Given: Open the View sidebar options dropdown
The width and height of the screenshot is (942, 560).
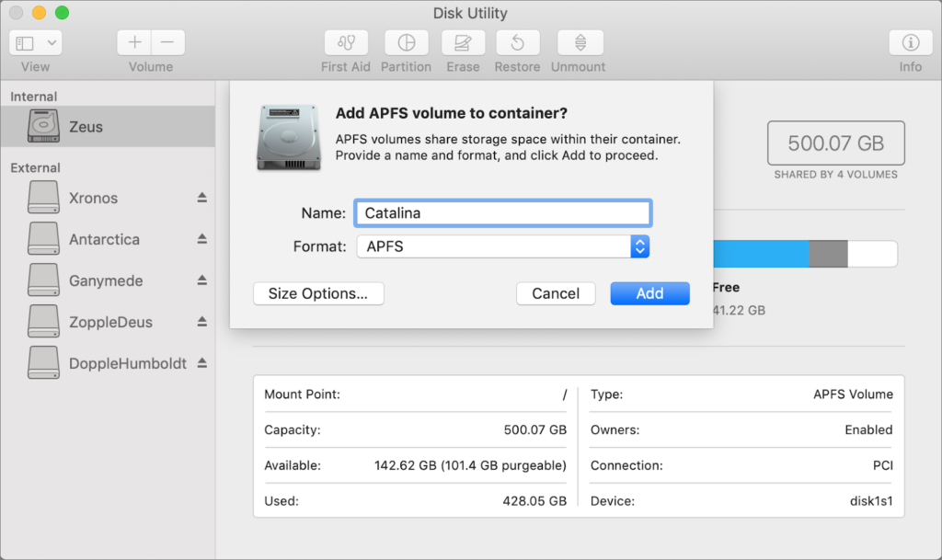Looking at the screenshot, I should [x=36, y=43].
